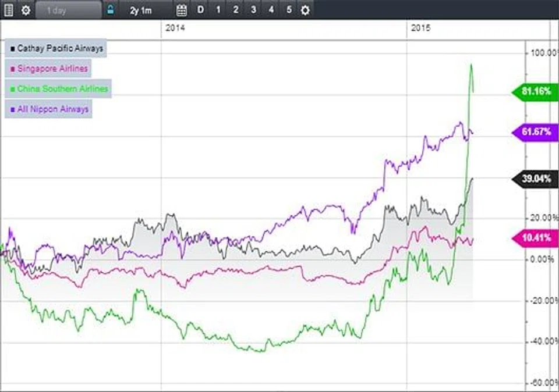Click the 2015 marker on time axis
The width and height of the screenshot is (559, 392).
(x=420, y=28)
